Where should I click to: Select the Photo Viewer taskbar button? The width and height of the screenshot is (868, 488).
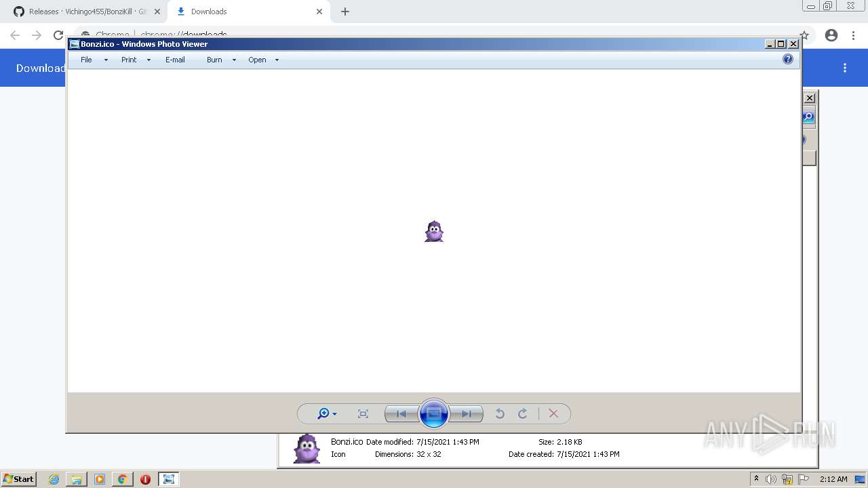tap(169, 479)
